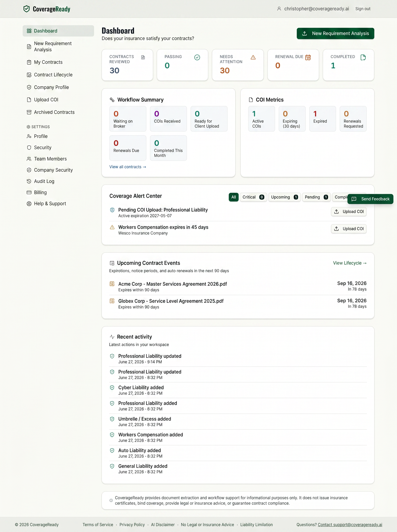The height and width of the screenshot is (532, 397).
Task: Select the Umbrelle / Excess added activity entry
Action: coord(238,422)
